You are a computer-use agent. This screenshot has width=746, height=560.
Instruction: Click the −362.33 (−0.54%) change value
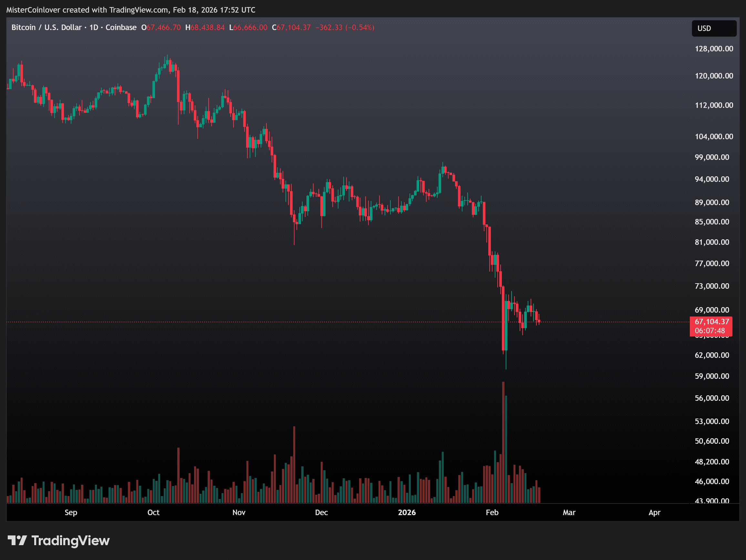[x=345, y=27]
